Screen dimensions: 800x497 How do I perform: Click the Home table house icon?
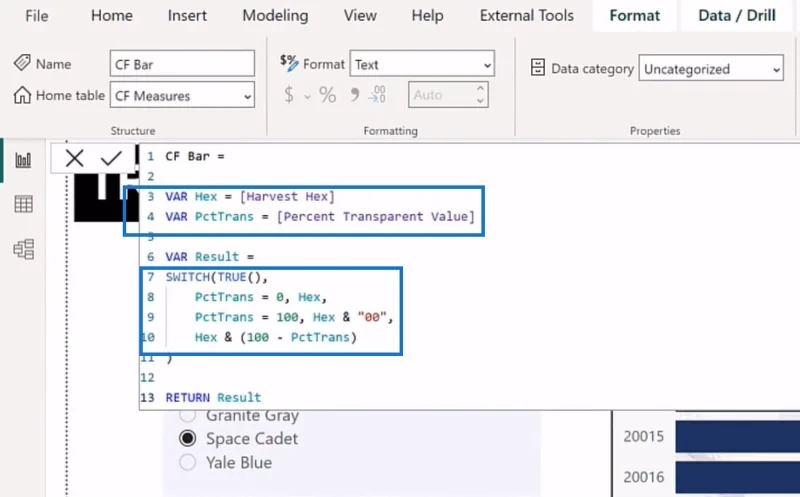pyautogui.click(x=22, y=95)
